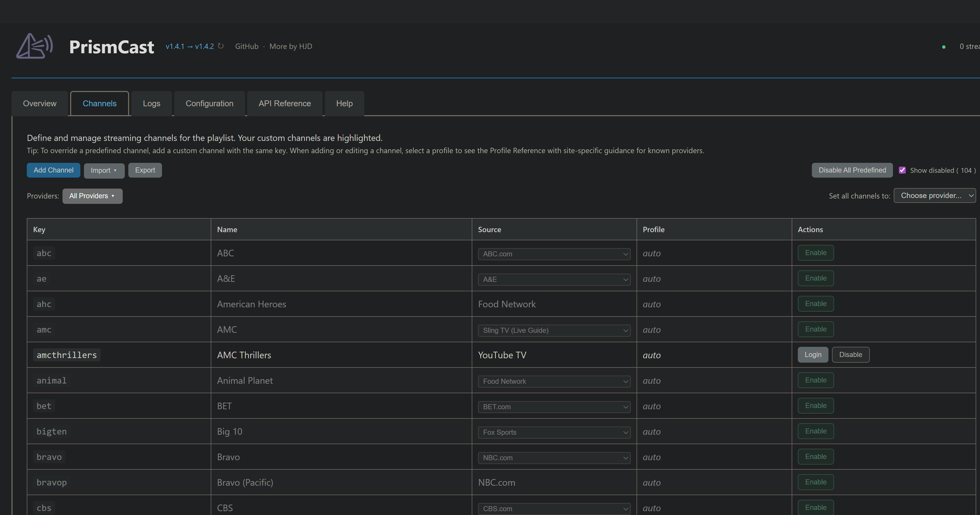Click the green stream status dot
The width and height of the screenshot is (980, 515).
(944, 47)
